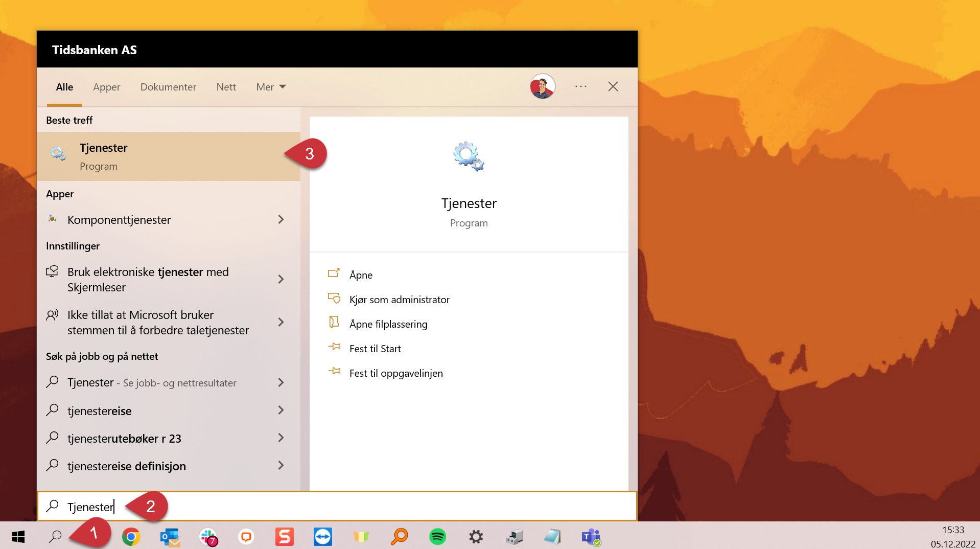Open Slack from the taskbar
Viewport: 980px width, 549px height.
point(208,537)
